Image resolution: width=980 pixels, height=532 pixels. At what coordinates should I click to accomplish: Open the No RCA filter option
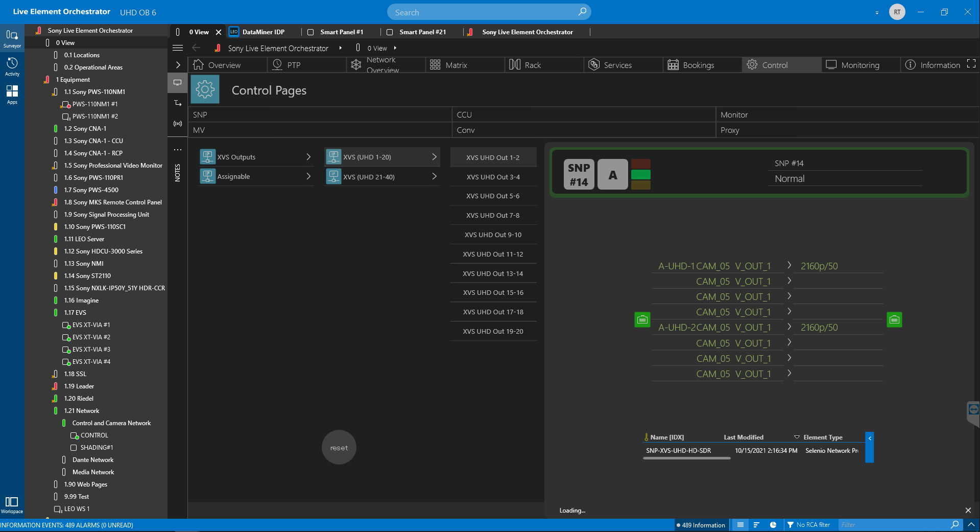(809, 525)
